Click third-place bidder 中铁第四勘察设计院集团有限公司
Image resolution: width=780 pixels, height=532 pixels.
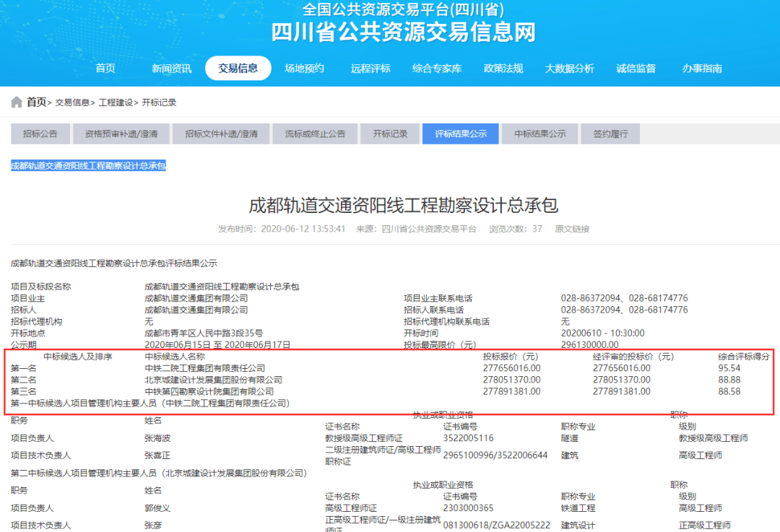click(209, 392)
